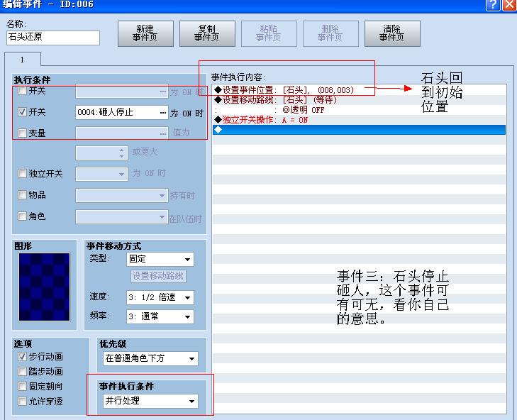Uncheck the 步行动画 option
517x420 pixels.
tap(22, 356)
